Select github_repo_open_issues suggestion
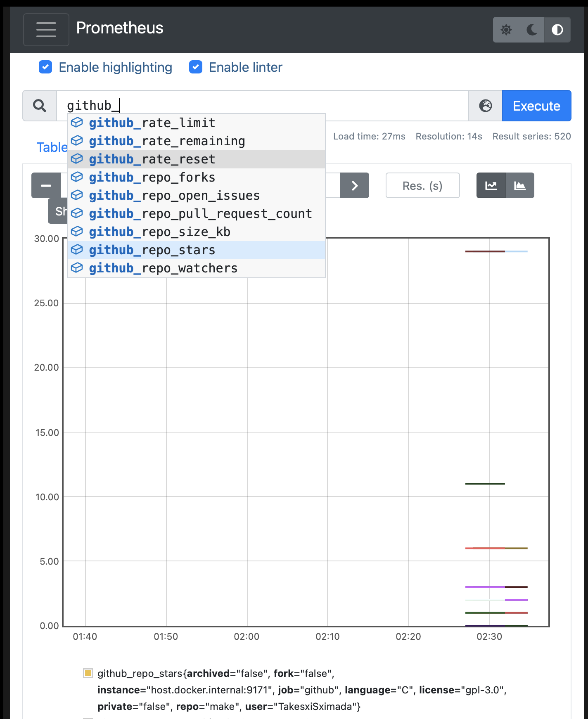The image size is (588, 719). (196, 196)
